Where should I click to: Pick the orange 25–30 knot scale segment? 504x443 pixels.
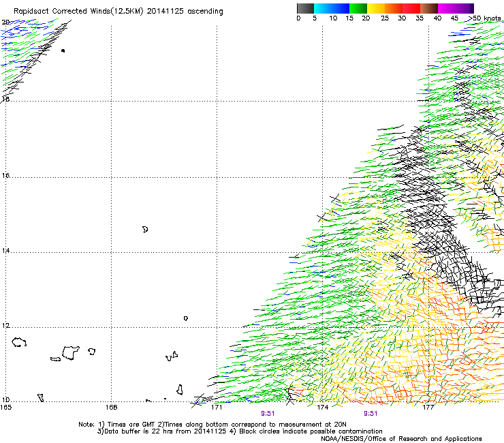[x=394, y=8]
